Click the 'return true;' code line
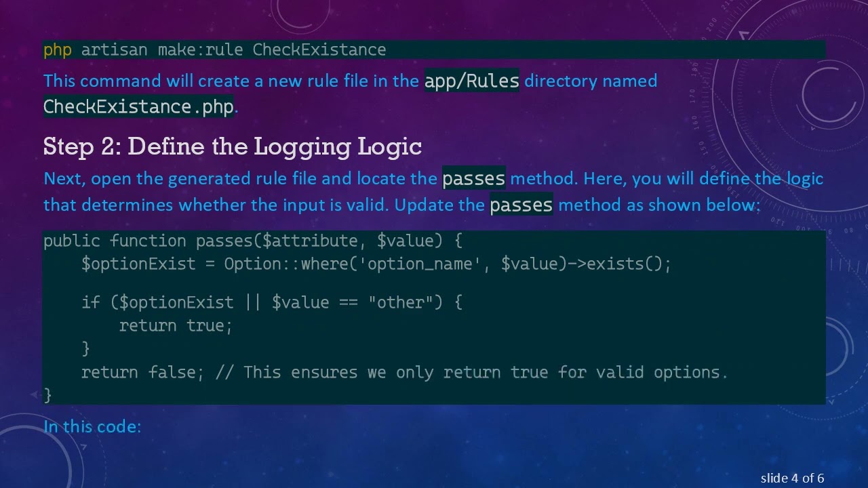 tap(176, 325)
